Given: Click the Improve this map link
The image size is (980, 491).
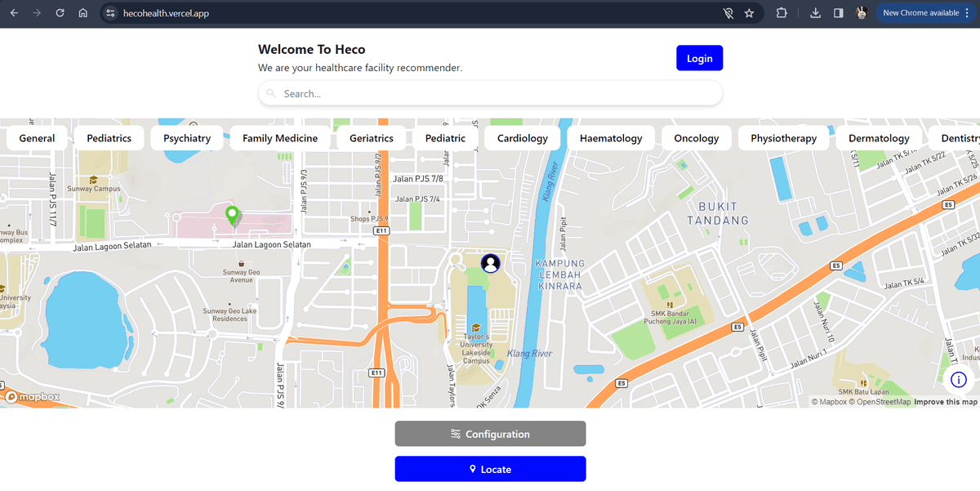Looking at the screenshot, I should (x=945, y=402).
